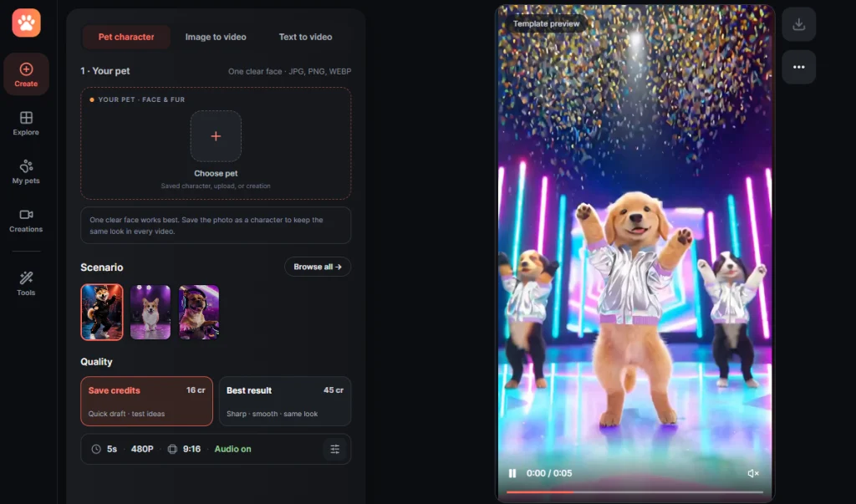Image resolution: width=856 pixels, height=504 pixels.
Task: Click the 480P resolution setting
Action: 142,449
